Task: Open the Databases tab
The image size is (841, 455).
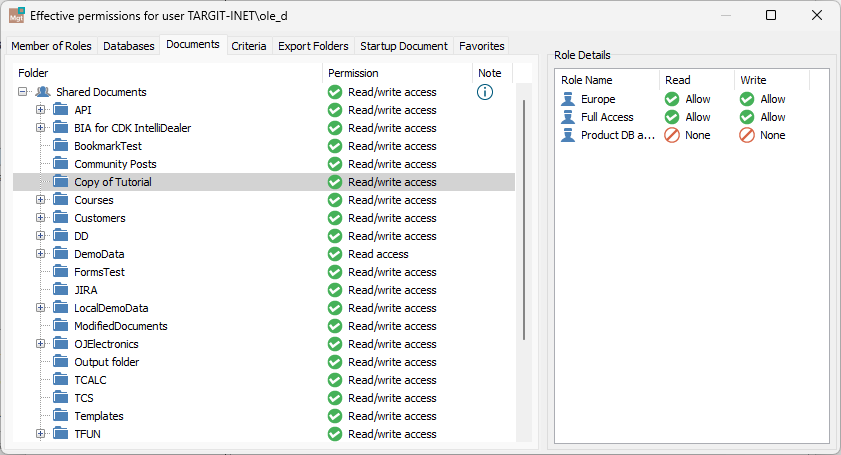Action: [x=129, y=46]
